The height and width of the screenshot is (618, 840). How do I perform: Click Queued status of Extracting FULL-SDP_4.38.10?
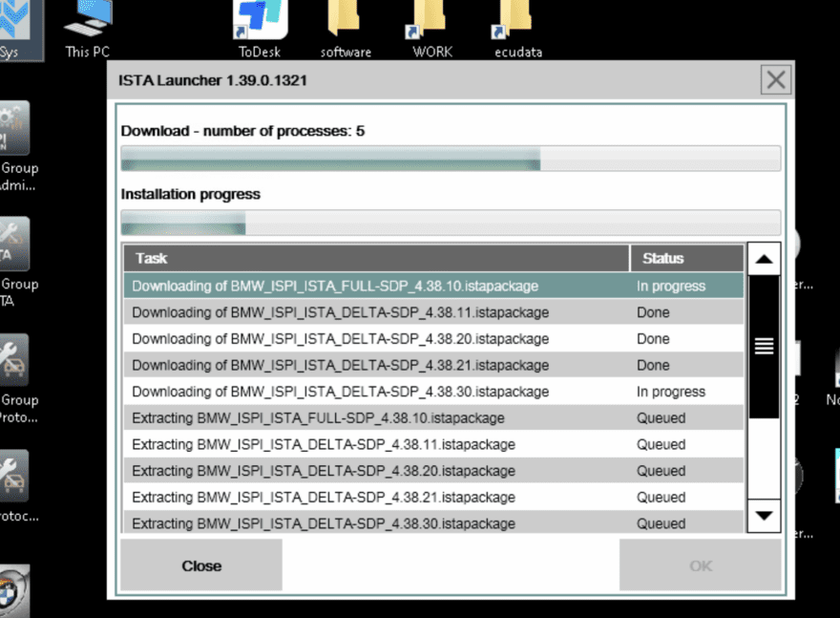click(661, 418)
